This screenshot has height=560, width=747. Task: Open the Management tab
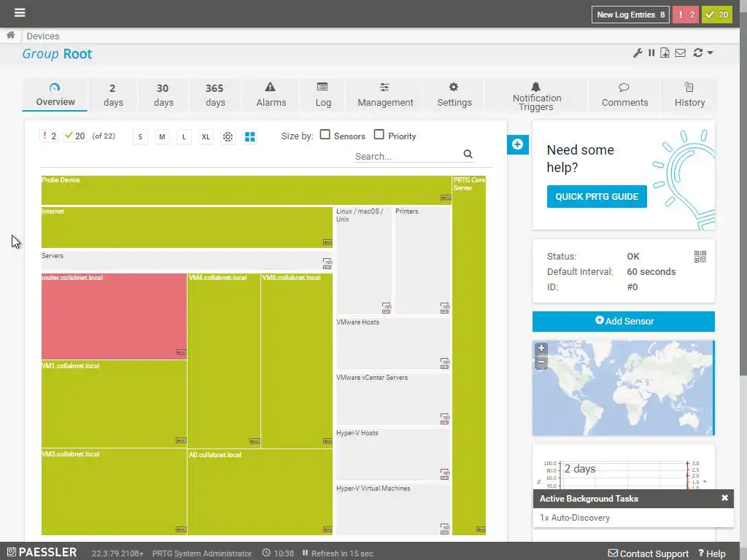pyautogui.click(x=385, y=96)
